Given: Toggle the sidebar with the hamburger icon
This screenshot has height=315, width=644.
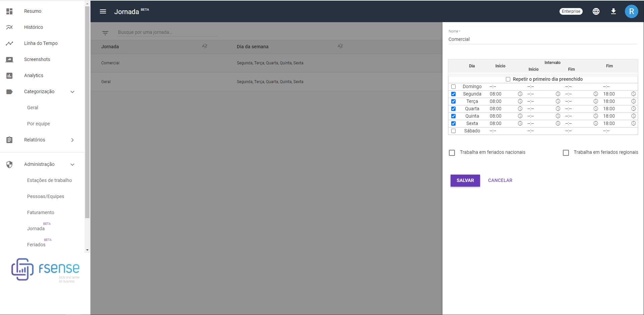Looking at the screenshot, I should (x=103, y=11).
